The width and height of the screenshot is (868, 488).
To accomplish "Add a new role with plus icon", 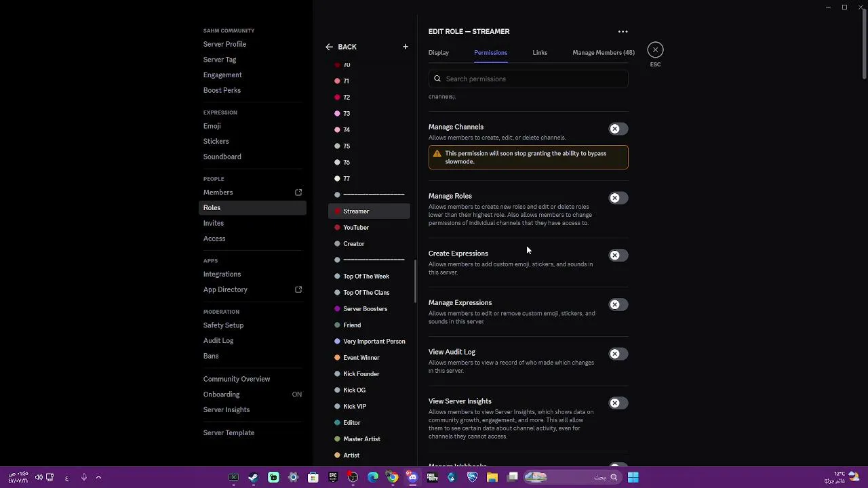I will coord(406,47).
